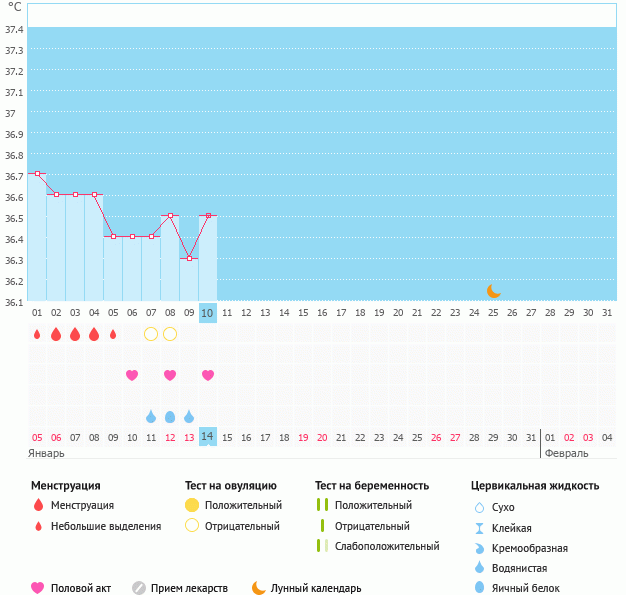
Task: Click the Лунный календарь legend label
Action: [x=318, y=588]
